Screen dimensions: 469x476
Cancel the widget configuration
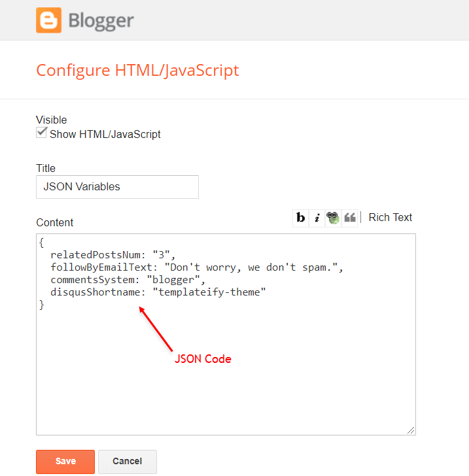coord(128,462)
